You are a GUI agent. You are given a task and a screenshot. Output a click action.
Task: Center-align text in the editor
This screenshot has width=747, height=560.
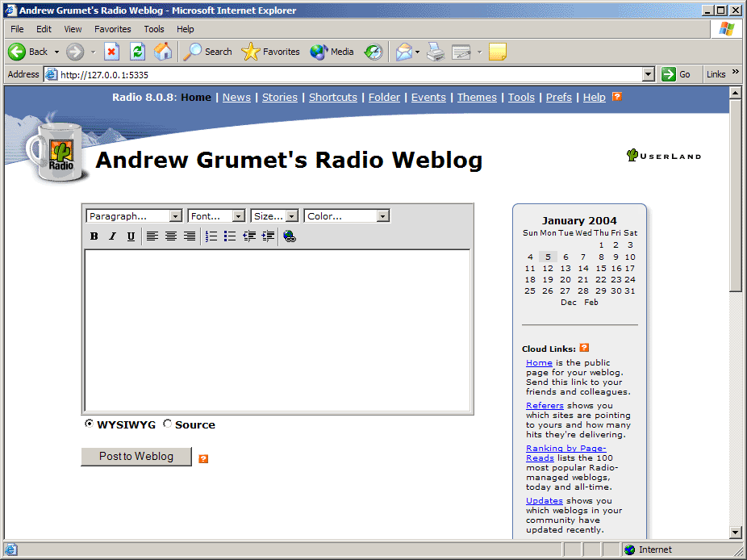click(171, 236)
